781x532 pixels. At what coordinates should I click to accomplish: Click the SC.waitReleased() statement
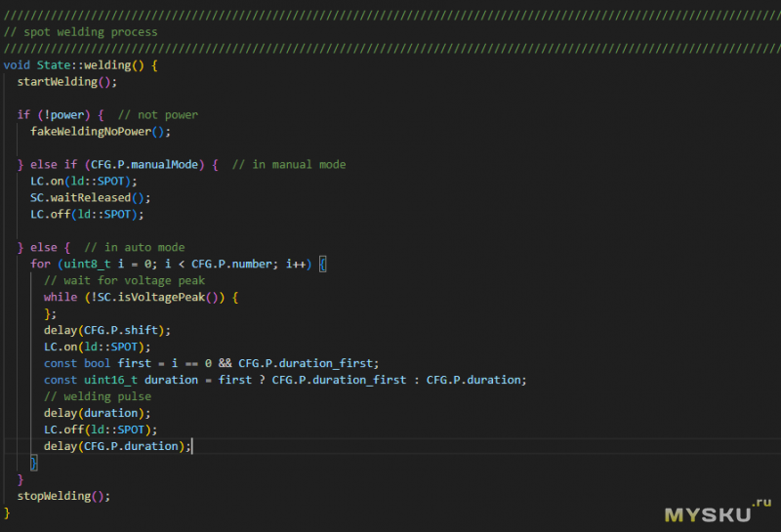point(79,197)
